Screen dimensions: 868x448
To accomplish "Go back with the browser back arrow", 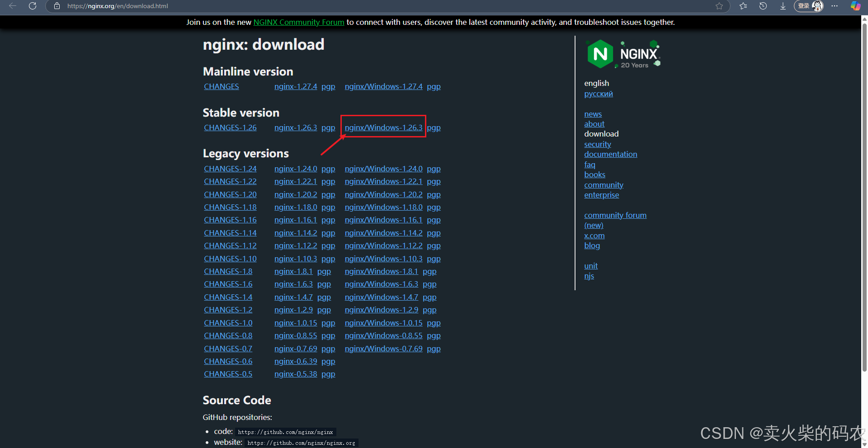I will pyautogui.click(x=13, y=6).
